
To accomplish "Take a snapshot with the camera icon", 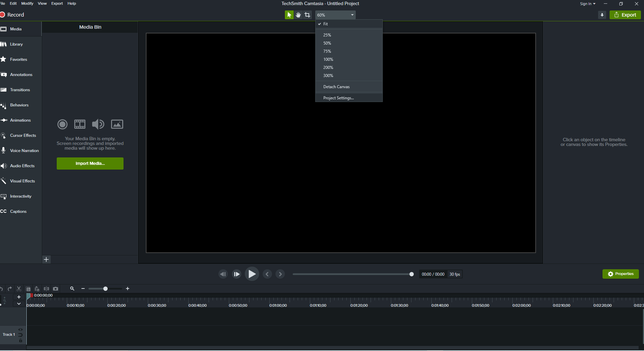I will pyautogui.click(x=56, y=289).
